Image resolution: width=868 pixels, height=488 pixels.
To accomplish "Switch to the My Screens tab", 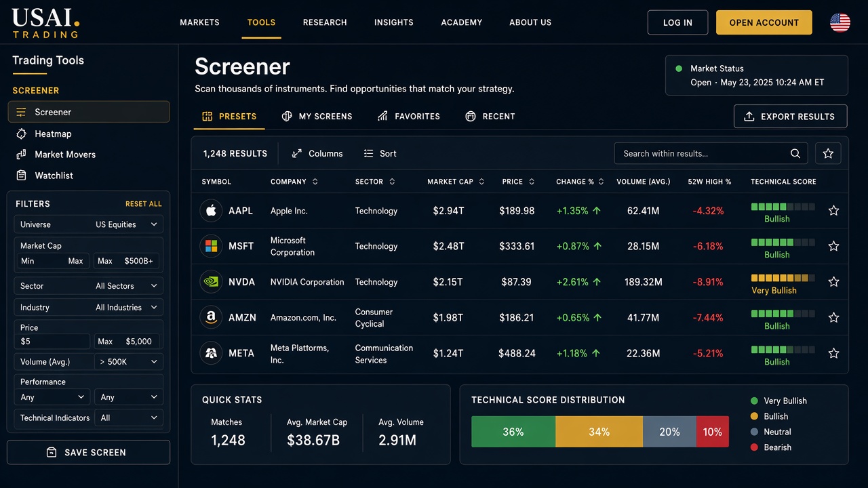I will coord(317,117).
